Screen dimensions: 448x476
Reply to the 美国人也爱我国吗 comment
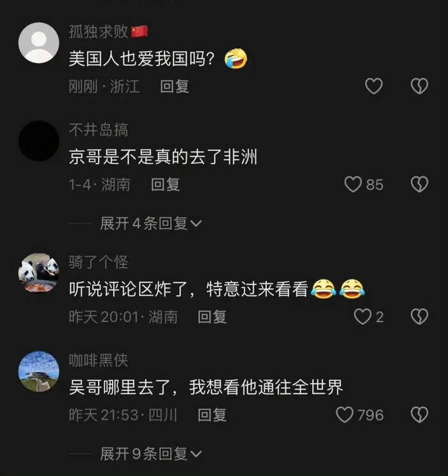[x=175, y=86]
